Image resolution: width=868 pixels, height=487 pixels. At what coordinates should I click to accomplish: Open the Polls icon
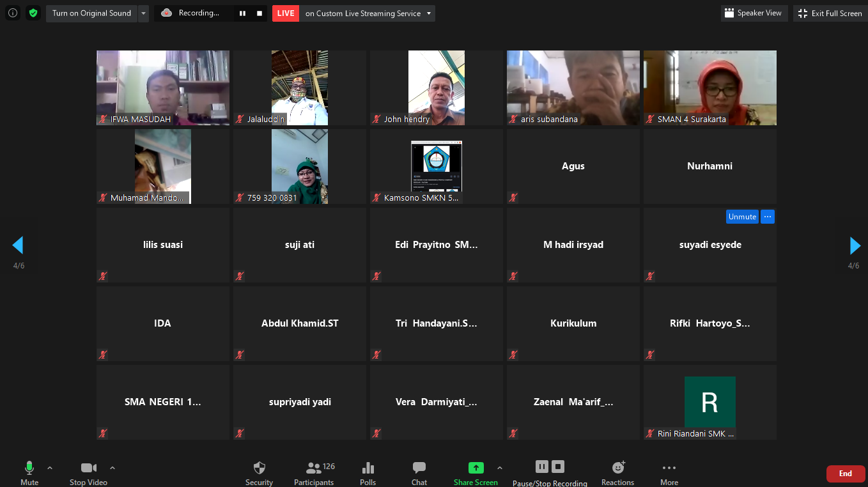click(368, 473)
